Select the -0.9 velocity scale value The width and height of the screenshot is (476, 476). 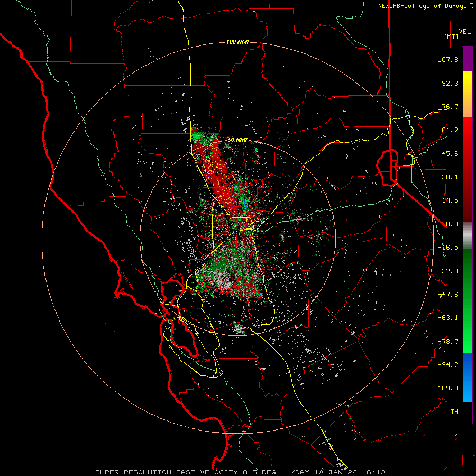point(450,224)
